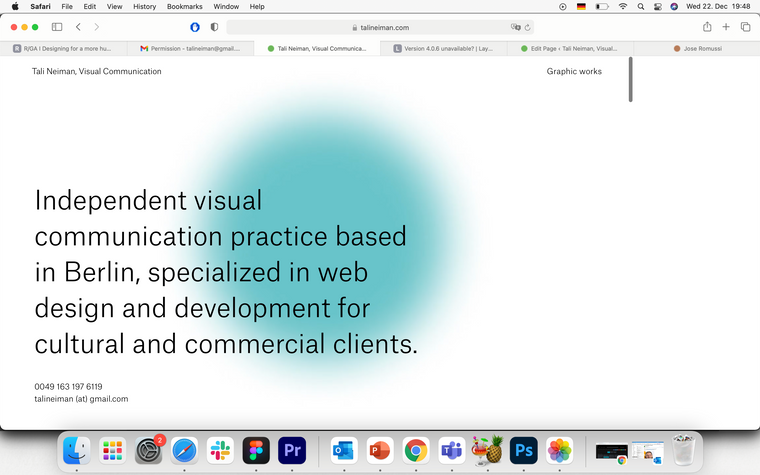Open Figma from the dock
Screen dimensions: 760x475
point(256,450)
